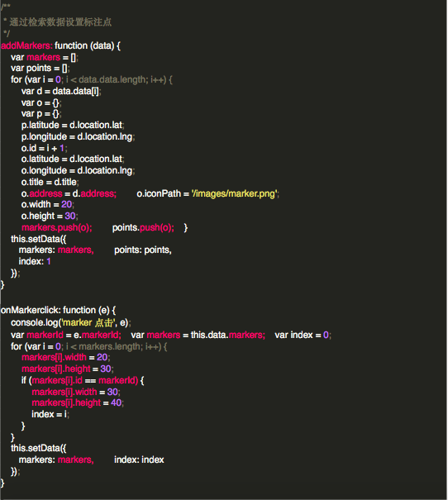Click the line 'markers[i].height = 30;'
The height and width of the screenshot is (500, 448).
(x=68, y=369)
